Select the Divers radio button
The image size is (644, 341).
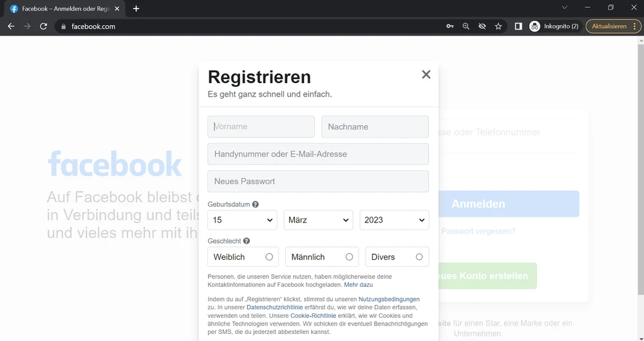click(419, 257)
